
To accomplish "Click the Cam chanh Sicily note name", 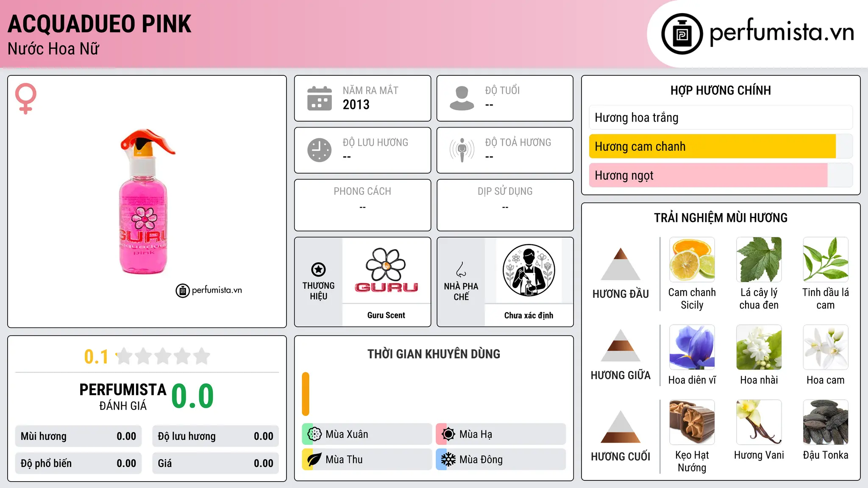I will 692,299.
